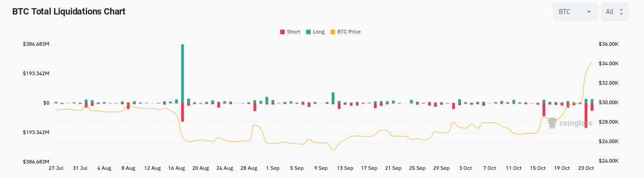The image size is (644, 178).
Task: Click the red short-liquidation bar below the 16 Aug spike
Action: tap(182, 112)
